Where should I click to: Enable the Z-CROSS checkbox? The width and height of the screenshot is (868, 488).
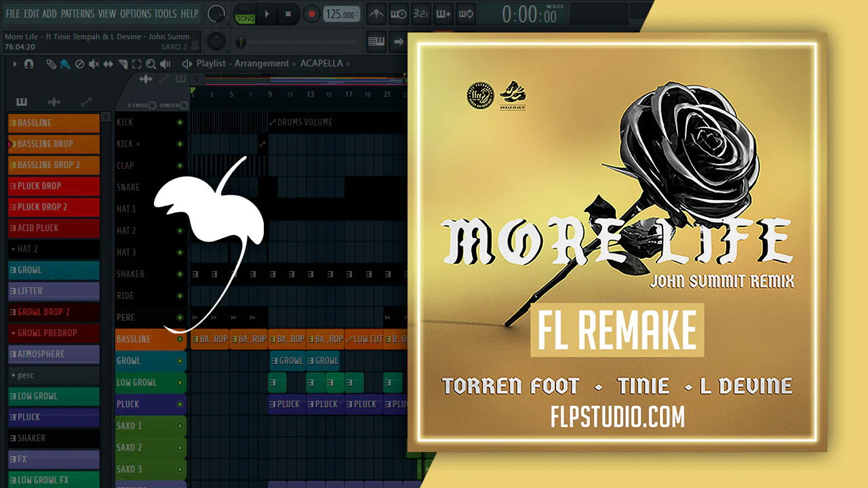point(153,105)
